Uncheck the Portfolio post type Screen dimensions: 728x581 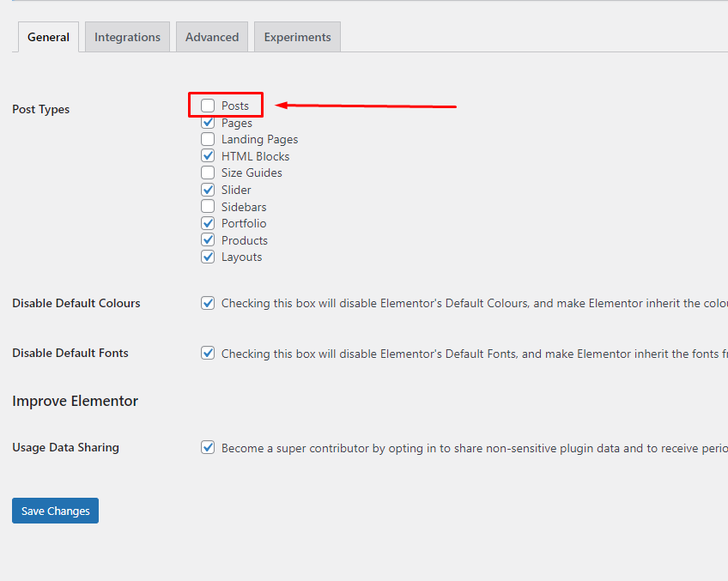(x=208, y=223)
